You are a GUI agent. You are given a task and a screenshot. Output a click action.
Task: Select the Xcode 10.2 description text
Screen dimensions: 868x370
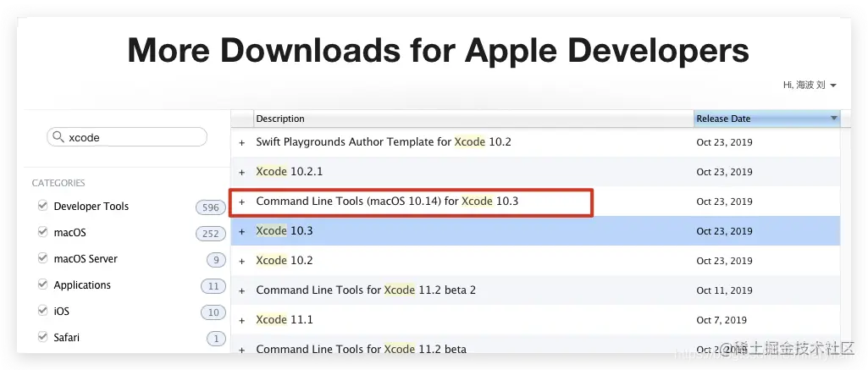pos(284,261)
